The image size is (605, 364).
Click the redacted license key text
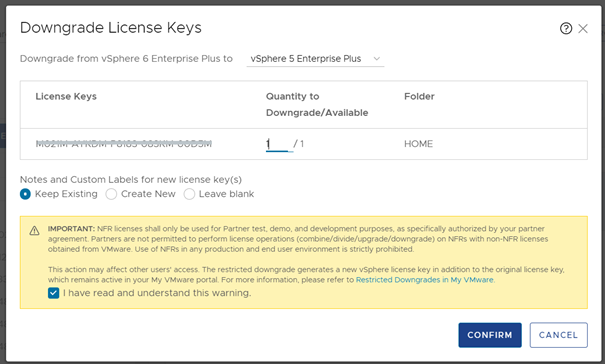pos(124,144)
